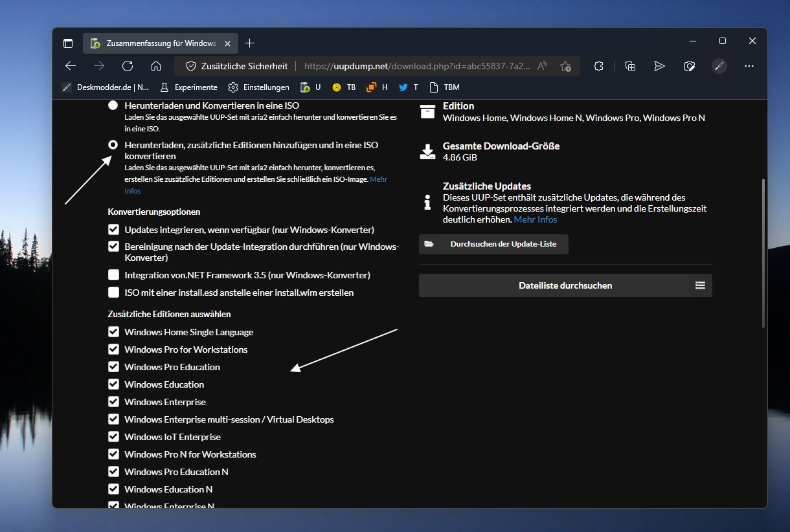790x532 pixels.
Task: Open the Edge settings and more menu
Action: tap(749, 66)
